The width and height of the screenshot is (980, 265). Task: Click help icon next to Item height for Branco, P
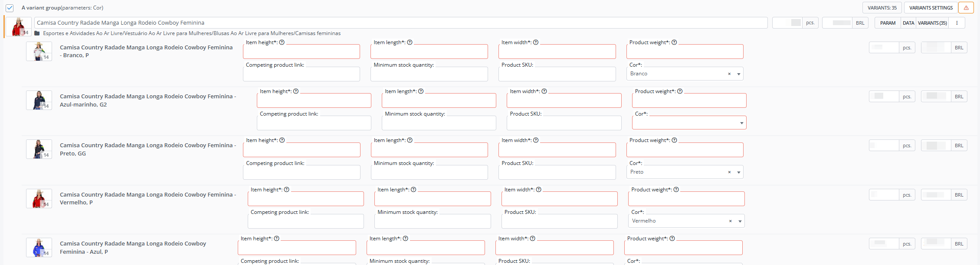click(282, 42)
